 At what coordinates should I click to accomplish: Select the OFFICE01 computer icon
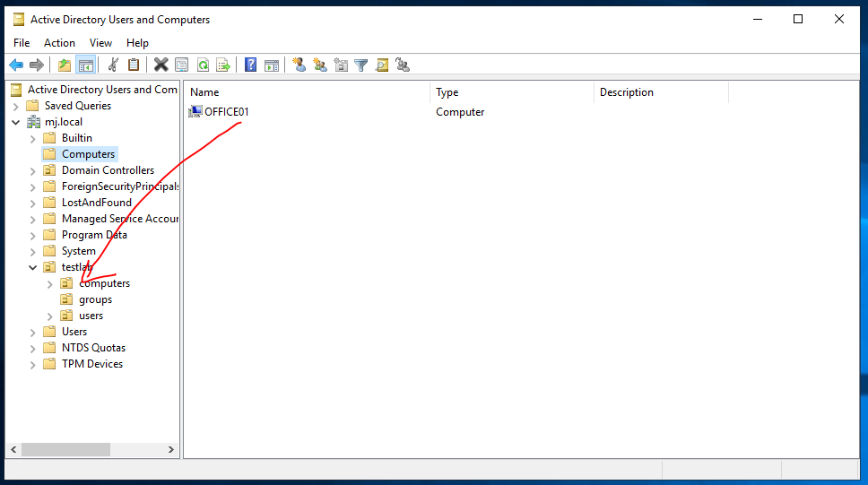(x=195, y=112)
